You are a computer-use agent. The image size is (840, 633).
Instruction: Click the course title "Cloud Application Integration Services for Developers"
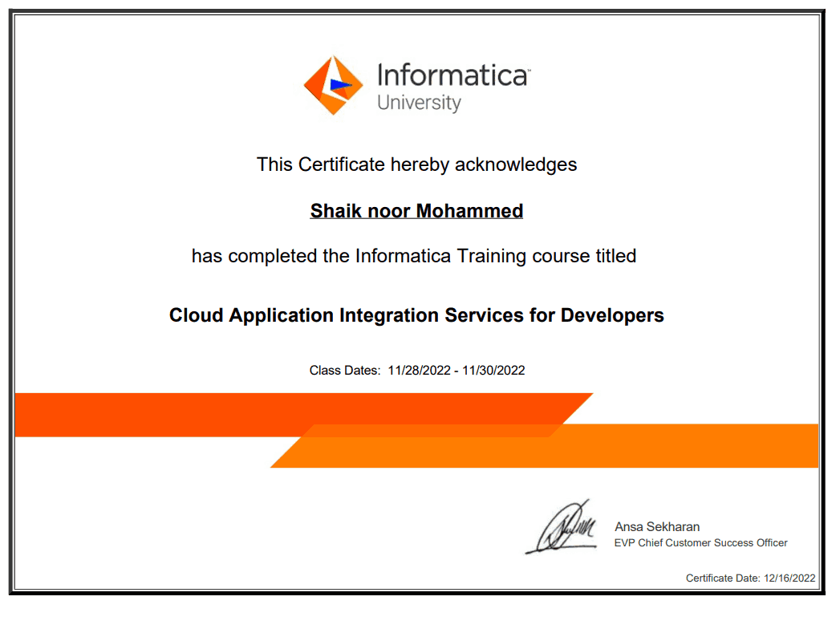(416, 315)
